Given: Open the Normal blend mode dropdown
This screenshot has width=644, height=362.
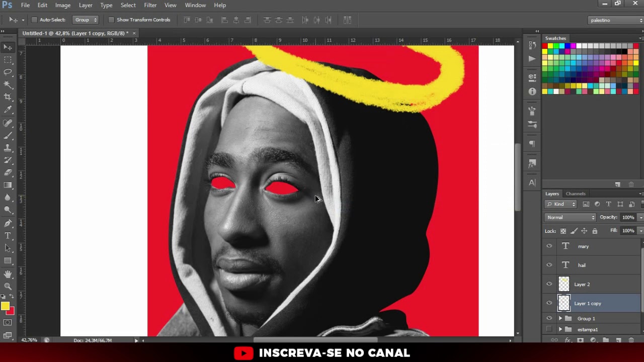Looking at the screenshot, I should tap(570, 217).
